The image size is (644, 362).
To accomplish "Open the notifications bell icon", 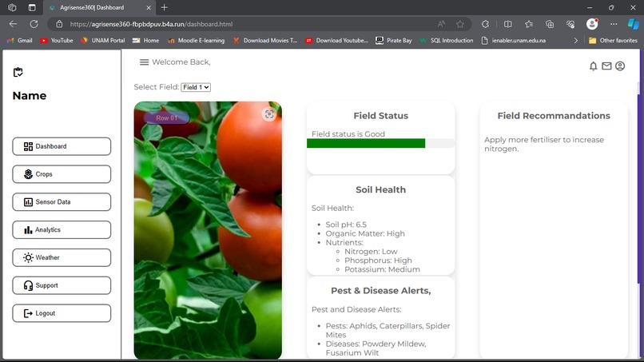I will (x=593, y=66).
